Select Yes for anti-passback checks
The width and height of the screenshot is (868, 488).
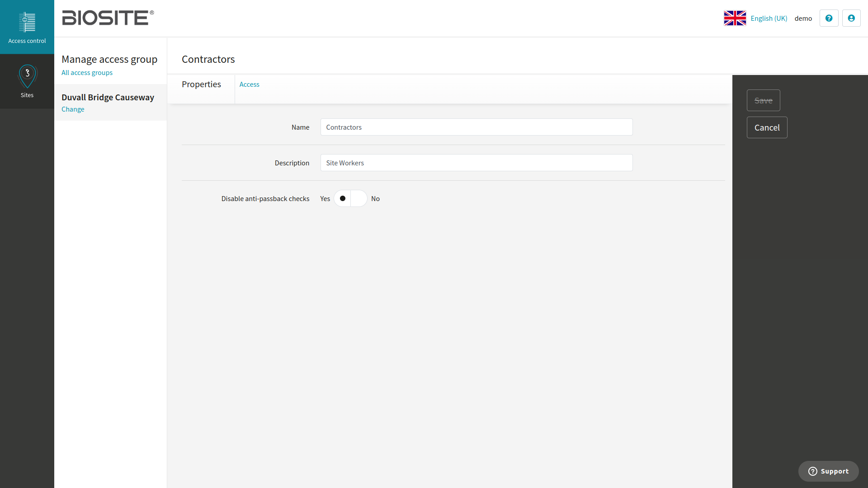point(325,199)
